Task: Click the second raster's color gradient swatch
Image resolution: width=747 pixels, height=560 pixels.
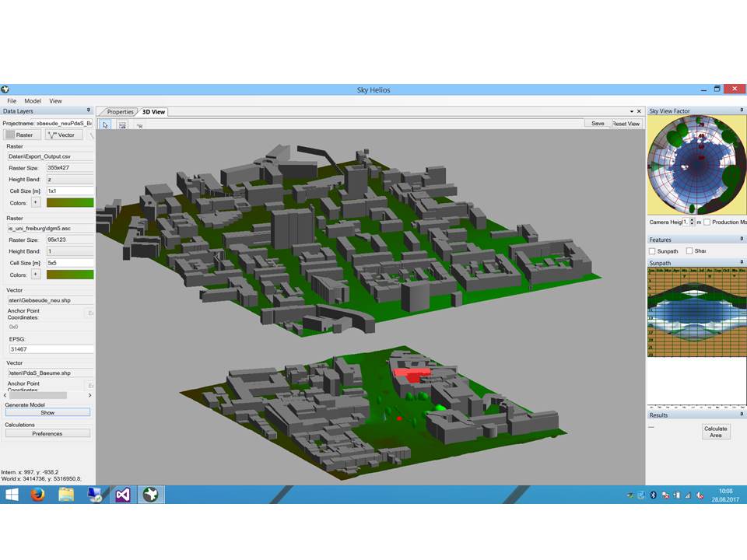Action: coord(70,275)
